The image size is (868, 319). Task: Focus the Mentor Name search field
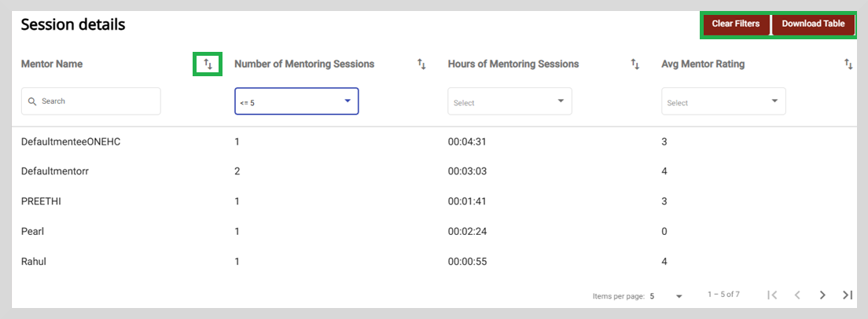91,101
